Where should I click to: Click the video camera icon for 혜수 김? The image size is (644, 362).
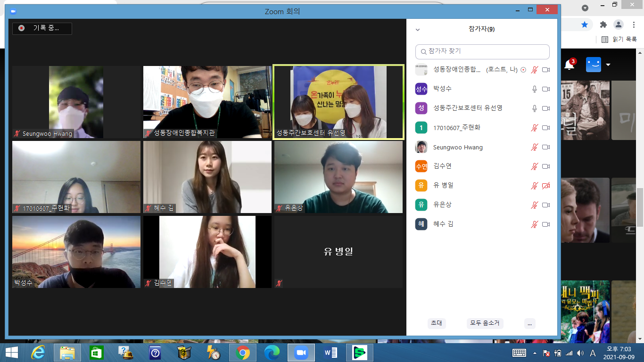pos(546,224)
